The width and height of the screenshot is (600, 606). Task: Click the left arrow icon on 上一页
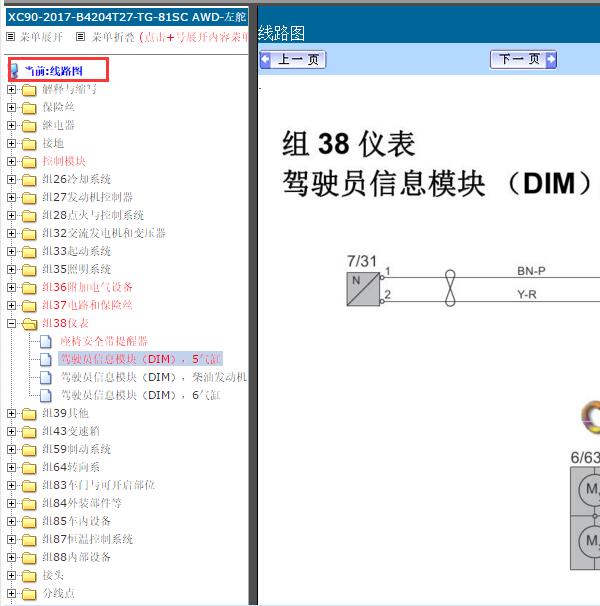(265, 60)
